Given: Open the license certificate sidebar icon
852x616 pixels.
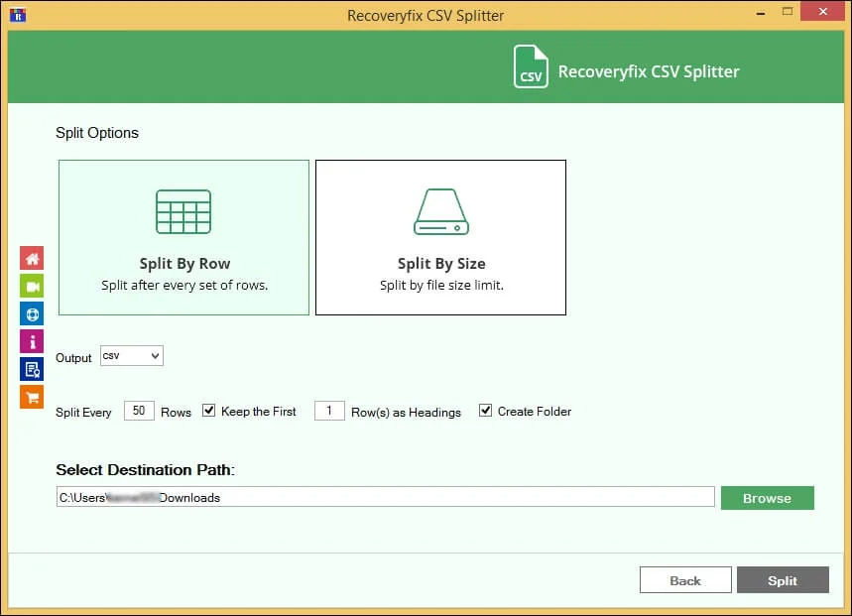Looking at the screenshot, I should pos(31,369).
